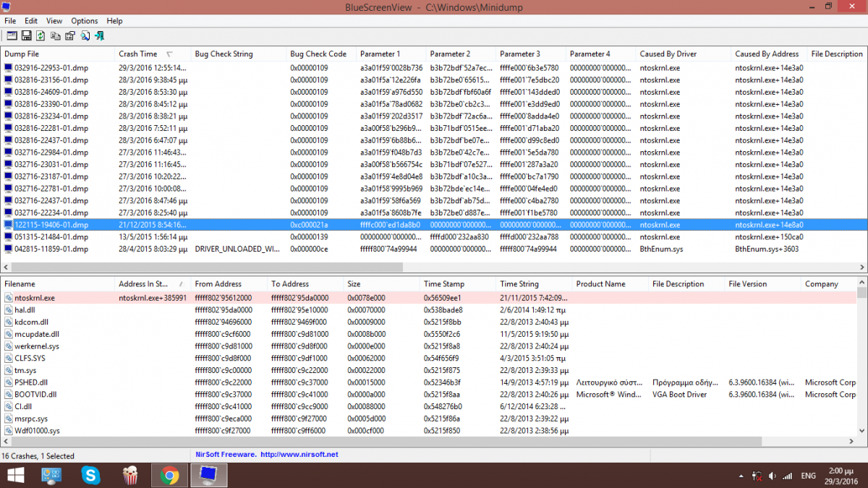Click the BlueScreenView title bar app icon
This screenshot has width=868, height=488.
pos(7,6)
